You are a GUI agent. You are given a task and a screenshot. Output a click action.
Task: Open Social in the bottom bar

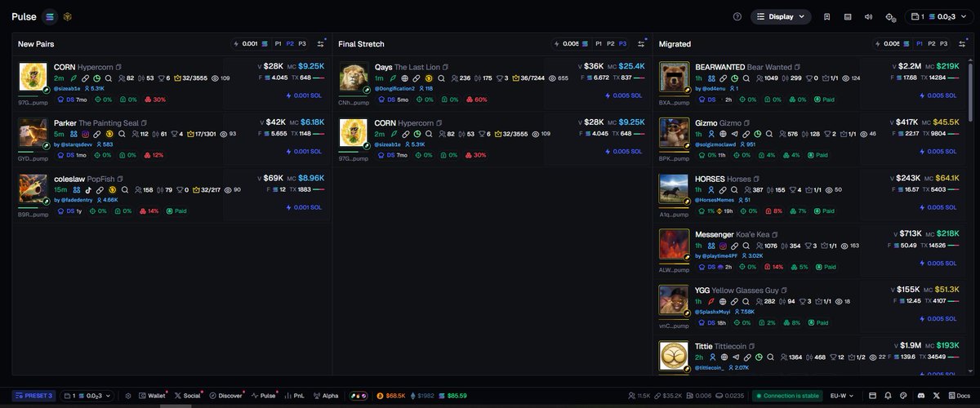[x=187, y=396]
